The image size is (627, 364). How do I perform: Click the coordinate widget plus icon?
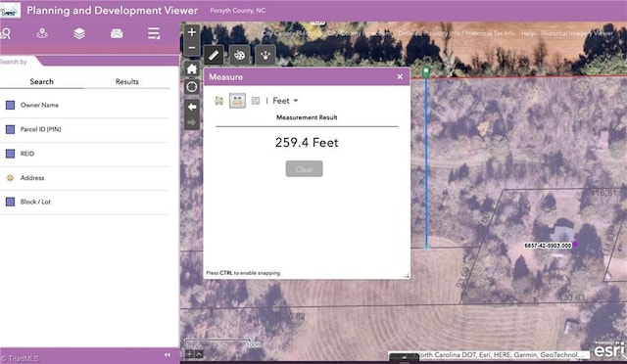189,354
